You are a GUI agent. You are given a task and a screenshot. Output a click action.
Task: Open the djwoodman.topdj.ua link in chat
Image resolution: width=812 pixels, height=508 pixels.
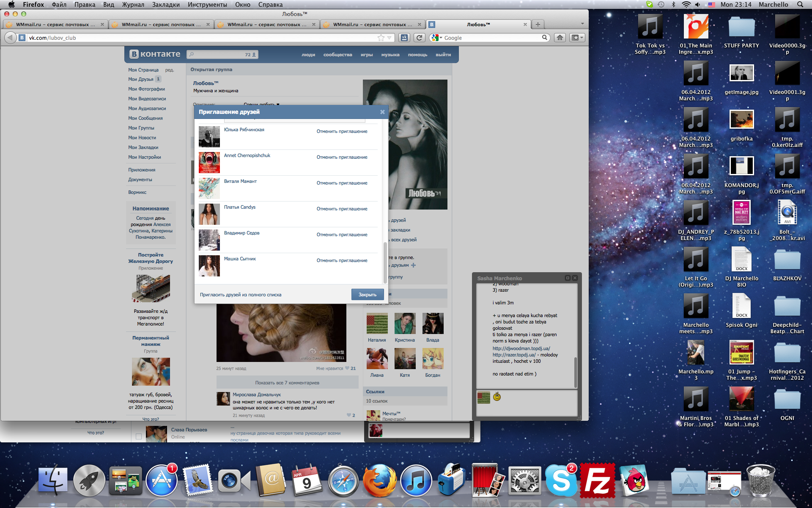[x=521, y=348]
